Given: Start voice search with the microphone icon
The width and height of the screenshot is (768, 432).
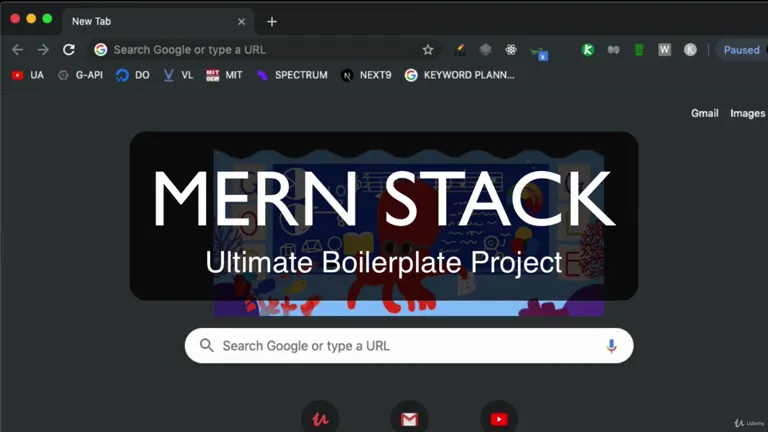Looking at the screenshot, I should click(611, 346).
